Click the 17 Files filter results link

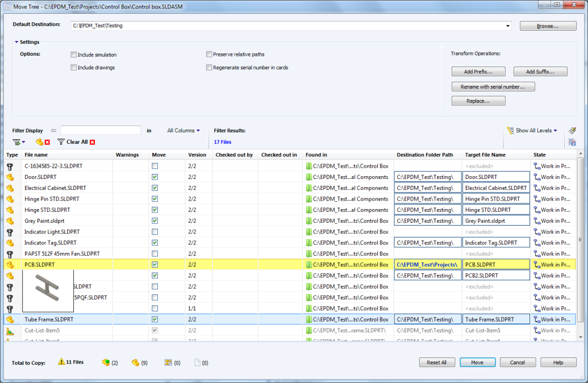point(222,141)
